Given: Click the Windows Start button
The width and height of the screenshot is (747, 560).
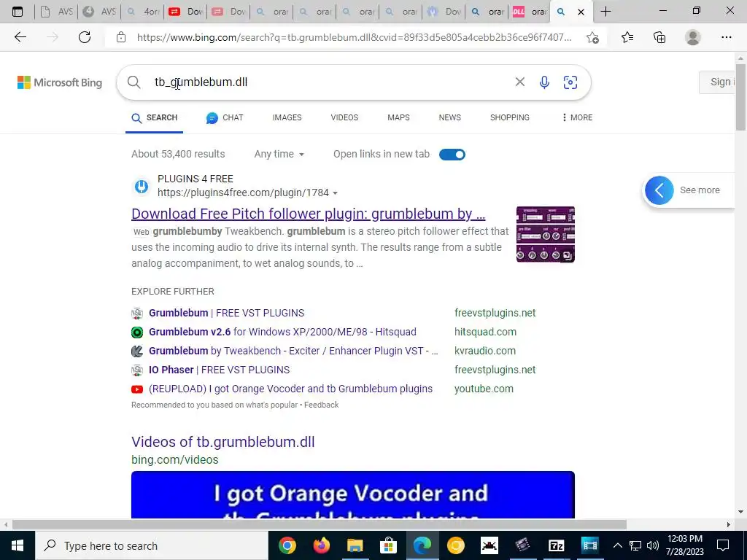Looking at the screenshot, I should (x=18, y=545).
